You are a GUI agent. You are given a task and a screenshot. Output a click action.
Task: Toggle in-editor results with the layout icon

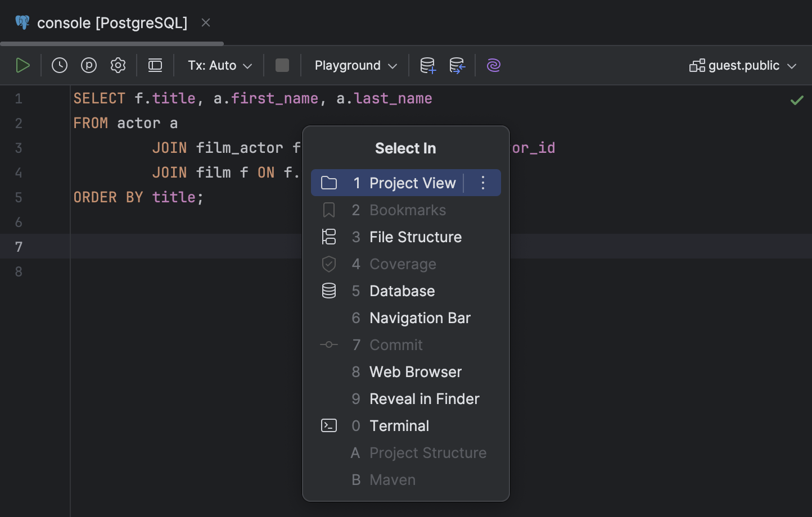point(155,65)
